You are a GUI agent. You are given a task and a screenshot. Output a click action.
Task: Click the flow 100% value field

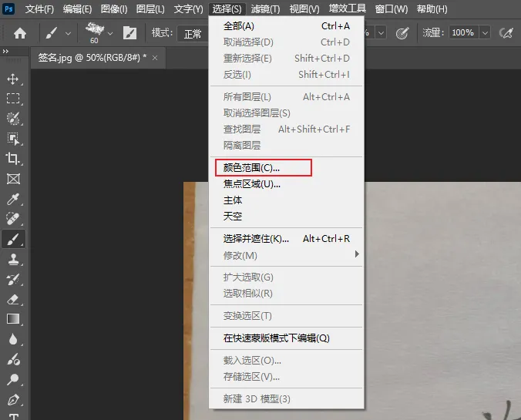click(462, 33)
